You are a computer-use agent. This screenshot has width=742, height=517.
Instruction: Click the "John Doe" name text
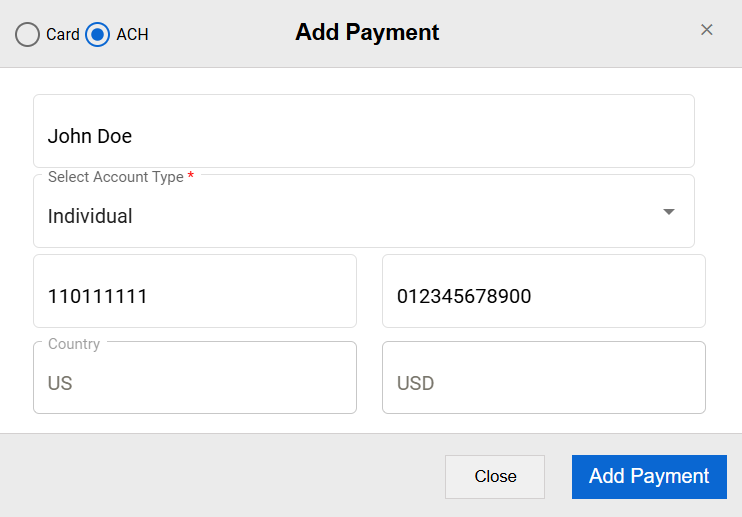click(90, 136)
